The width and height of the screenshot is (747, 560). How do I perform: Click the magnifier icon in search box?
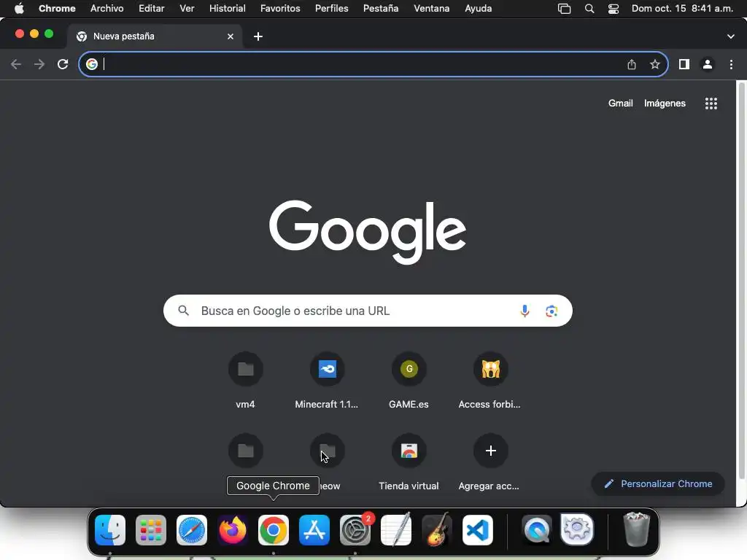(183, 311)
